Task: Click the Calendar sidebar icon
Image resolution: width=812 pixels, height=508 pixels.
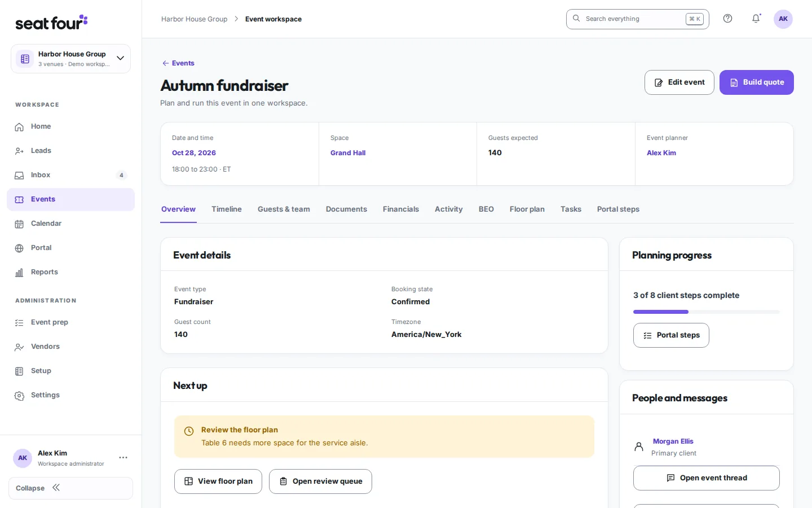Action: [x=19, y=224]
